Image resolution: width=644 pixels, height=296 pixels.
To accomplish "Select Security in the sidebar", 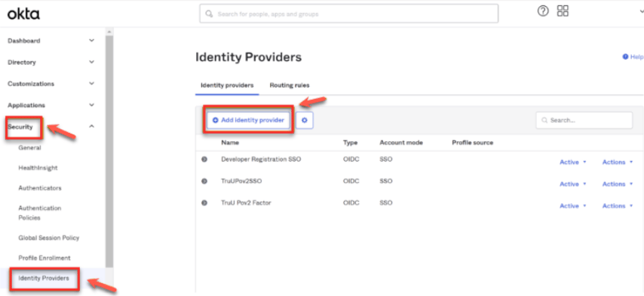I will tap(20, 127).
